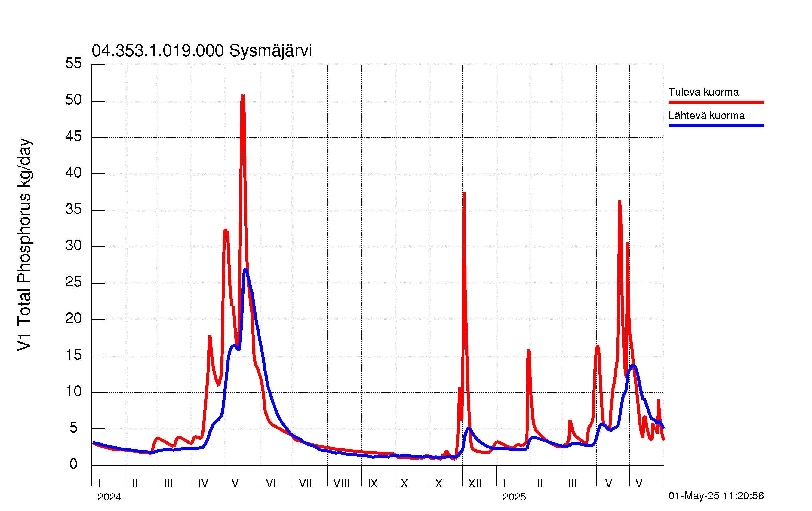
Task: Click the '2024' year label
Action: coord(109,497)
